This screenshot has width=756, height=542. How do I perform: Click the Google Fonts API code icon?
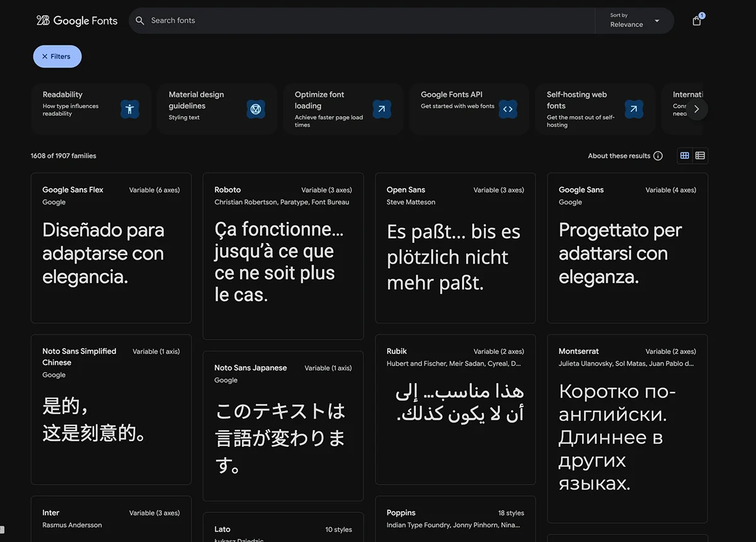[x=508, y=109]
